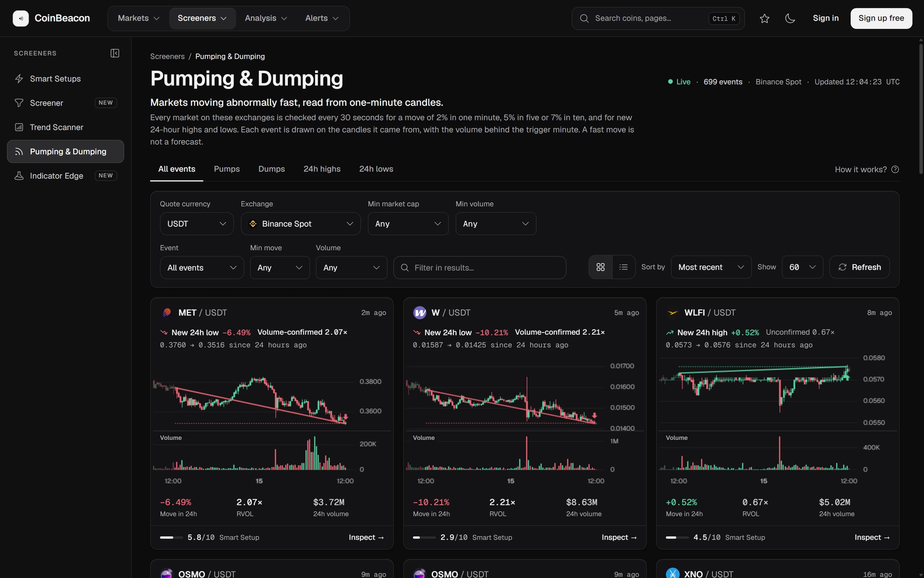Screen dimensions: 924x578
Task: Expand the Alerts menu
Action: [321, 18]
